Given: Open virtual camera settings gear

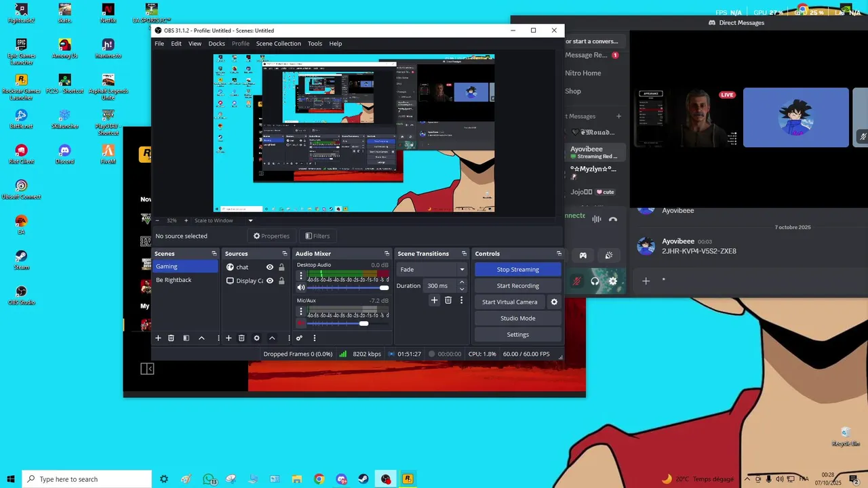Looking at the screenshot, I should (x=554, y=302).
